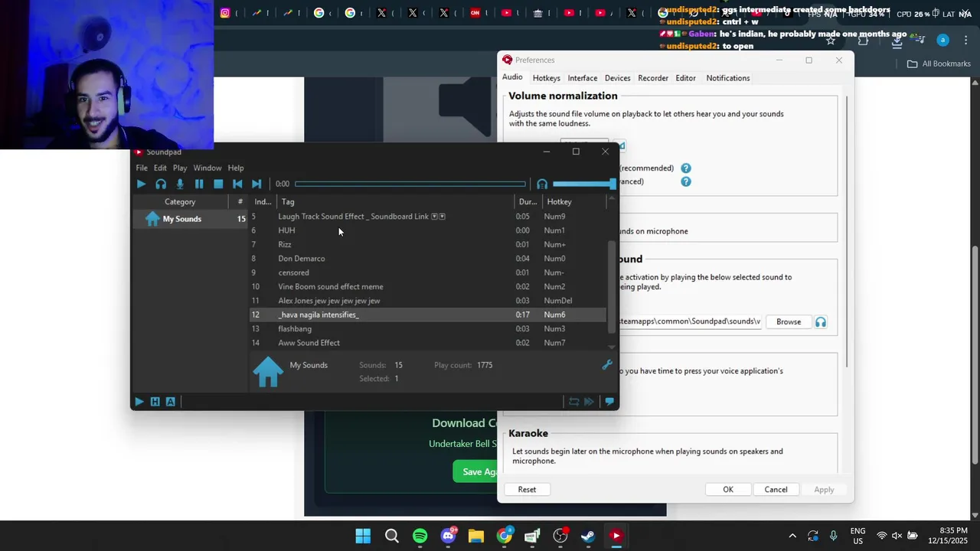Open the wrench settings icon in Soundpad
Screen dimensions: 980x551
coord(607,365)
